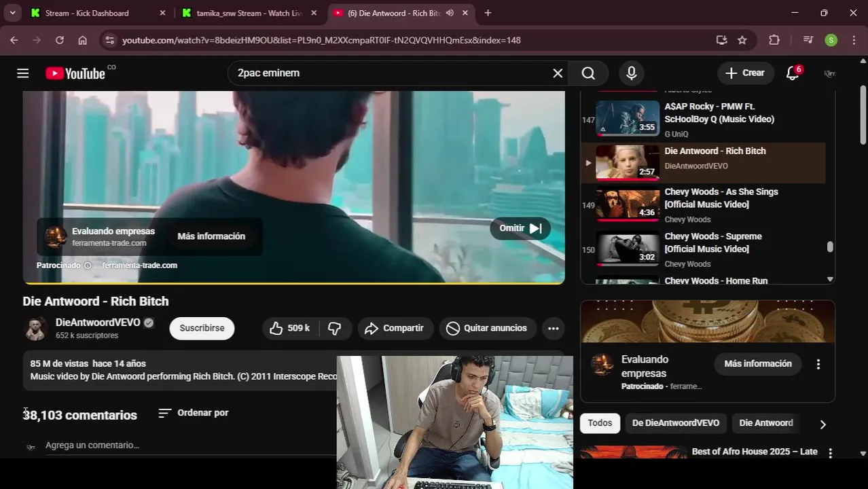Open account avatar menu on YouTube
This screenshot has width=868, height=489.
[x=829, y=73]
